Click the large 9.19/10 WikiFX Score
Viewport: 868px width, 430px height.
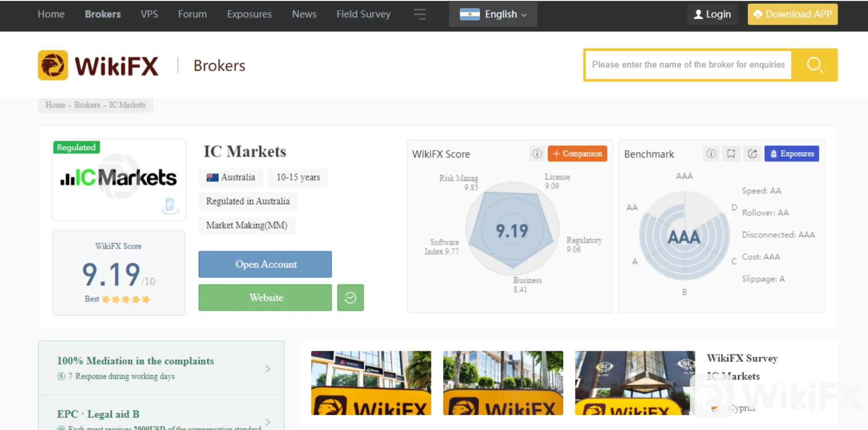pos(119,274)
